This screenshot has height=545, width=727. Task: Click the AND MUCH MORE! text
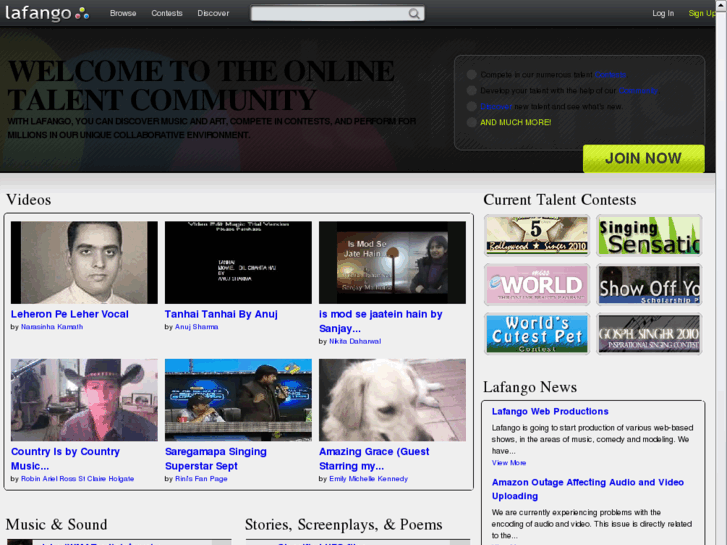[x=516, y=122]
